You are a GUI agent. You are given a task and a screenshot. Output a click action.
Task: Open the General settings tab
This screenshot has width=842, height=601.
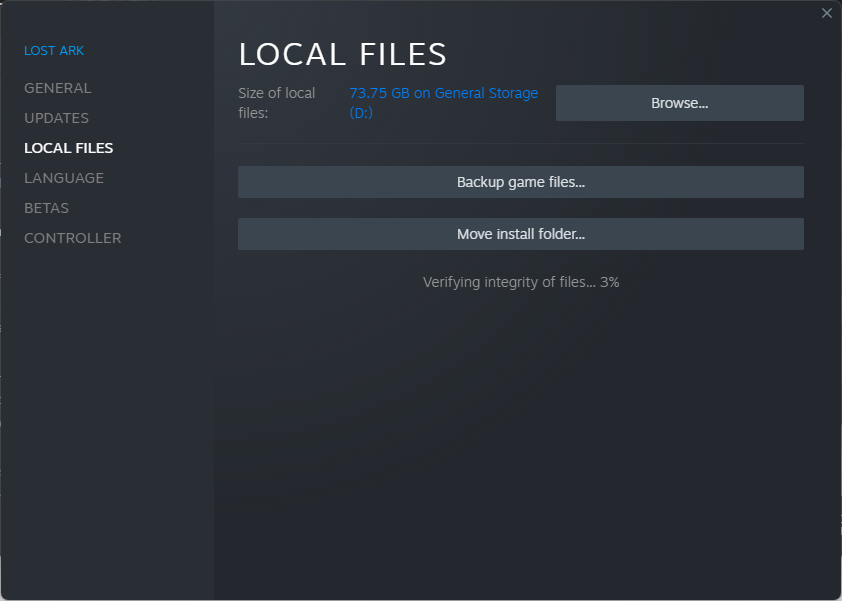coord(58,88)
